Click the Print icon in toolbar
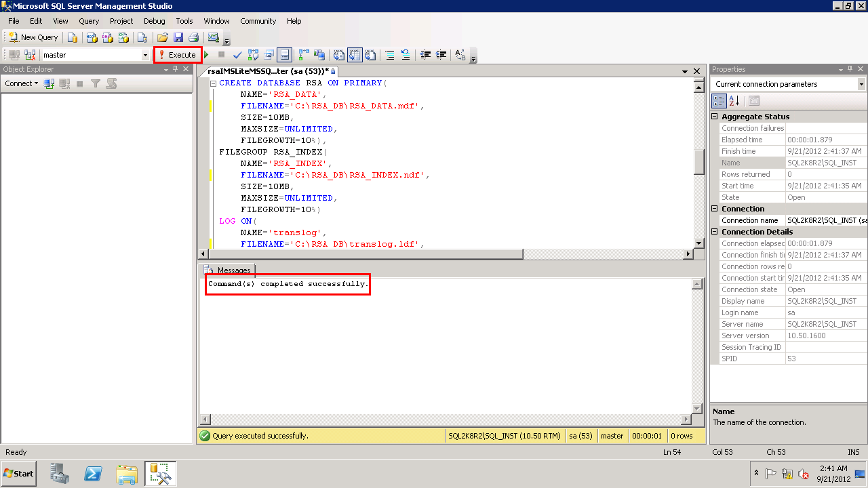868x488 pixels. point(193,38)
